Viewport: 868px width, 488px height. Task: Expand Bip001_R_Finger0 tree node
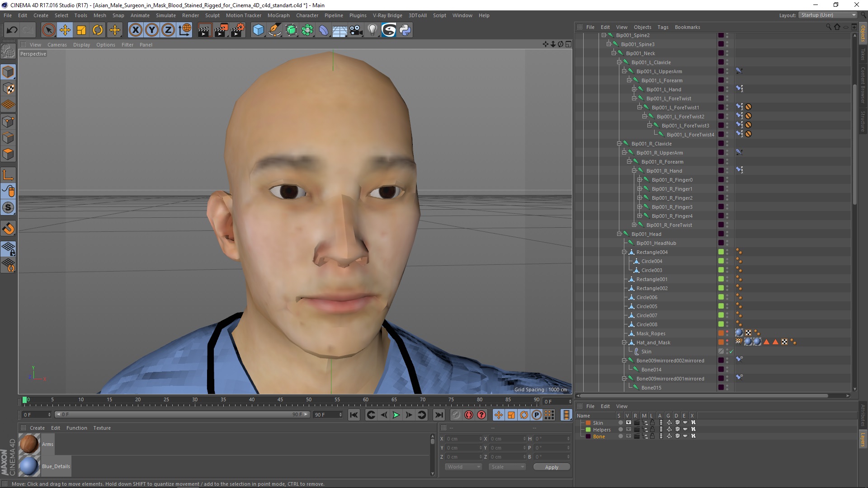[x=640, y=180]
